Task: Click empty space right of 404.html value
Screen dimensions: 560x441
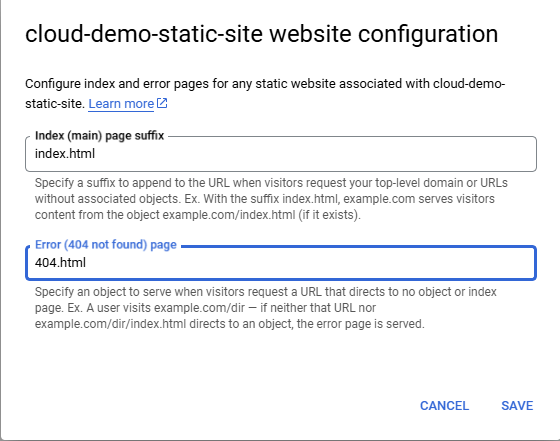Action: coord(311,263)
